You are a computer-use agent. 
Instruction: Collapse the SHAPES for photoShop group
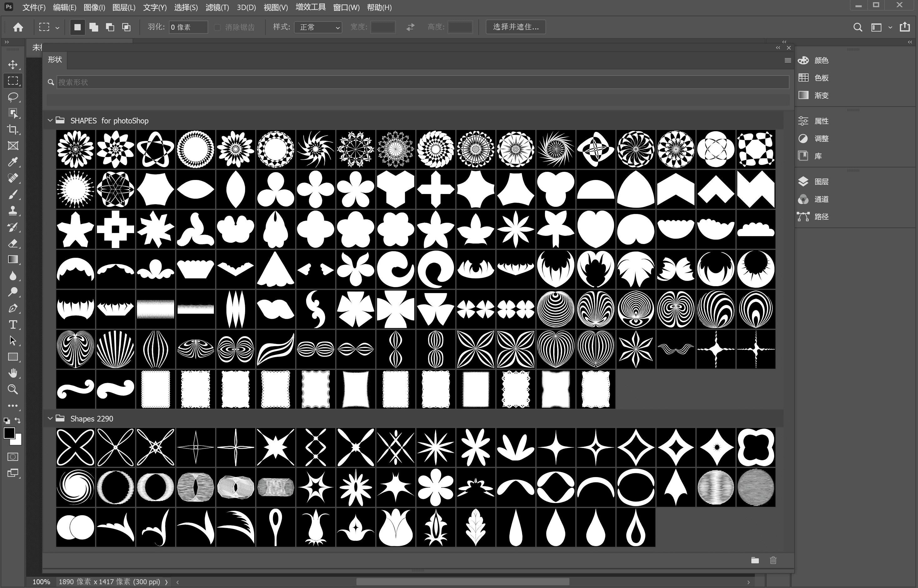coord(50,120)
